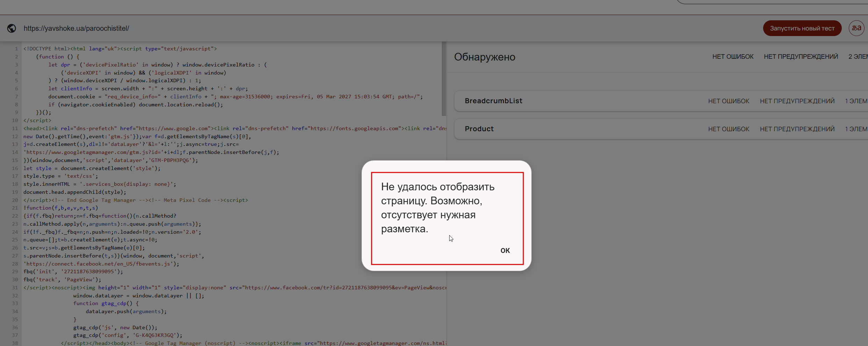Click line number 38 in the gutter
This screenshot has width=868, height=346.
(x=15, y=343)
